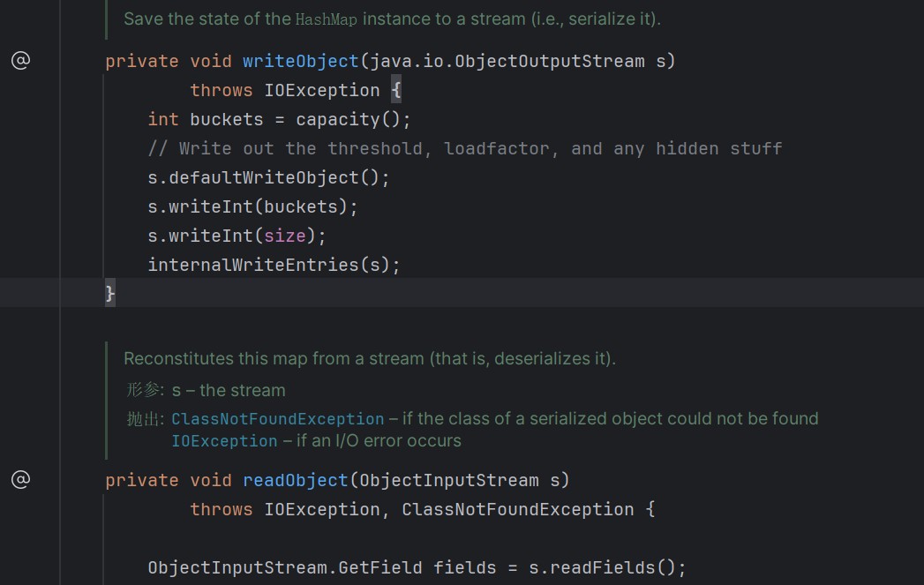This screenshot has width=924, height=585.
Task: Click s.writeInt(buckets) statement
Action: click(252, 206)
